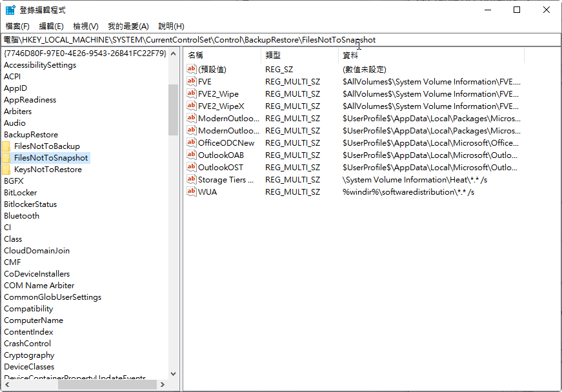
Task: Select the CI key
Action: (x=8, y=228)
